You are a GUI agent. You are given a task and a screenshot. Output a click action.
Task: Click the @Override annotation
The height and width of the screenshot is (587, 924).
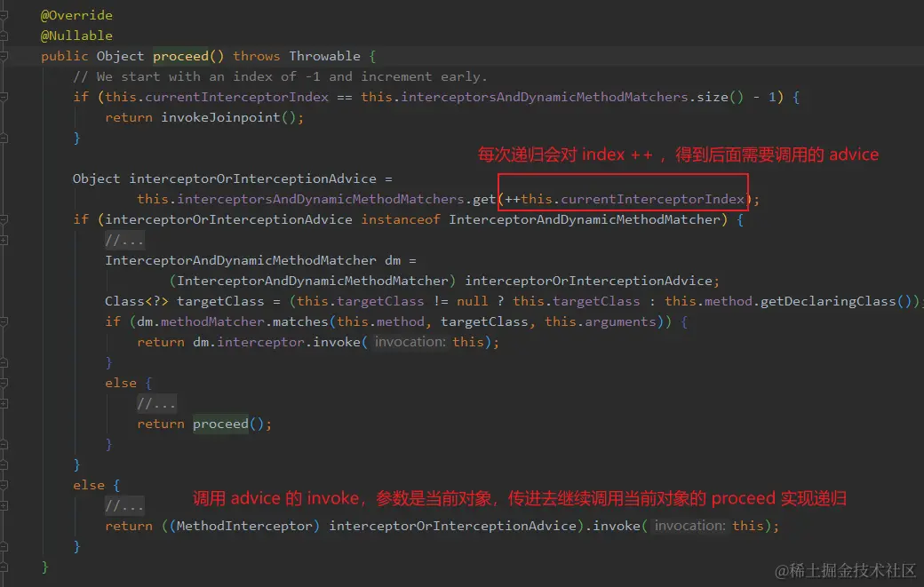point(76,14)
